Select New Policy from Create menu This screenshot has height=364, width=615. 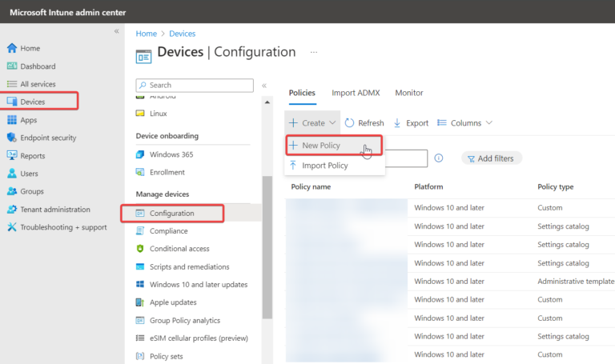click(x=320, y=146)
